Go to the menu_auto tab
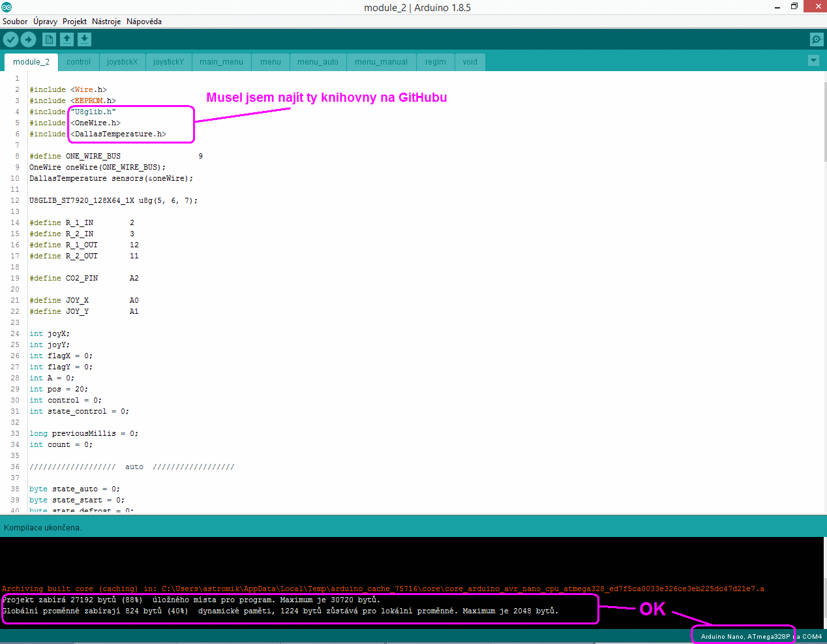 [x=318, y=62]
